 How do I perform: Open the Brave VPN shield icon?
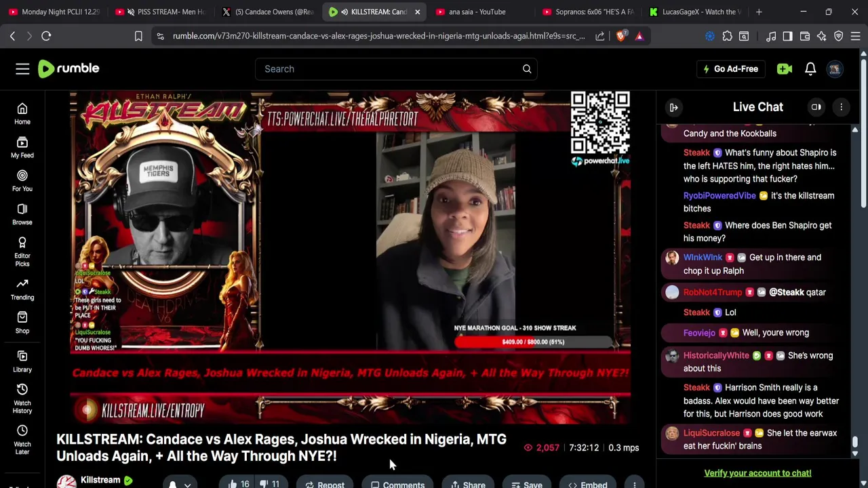(839, 36)
